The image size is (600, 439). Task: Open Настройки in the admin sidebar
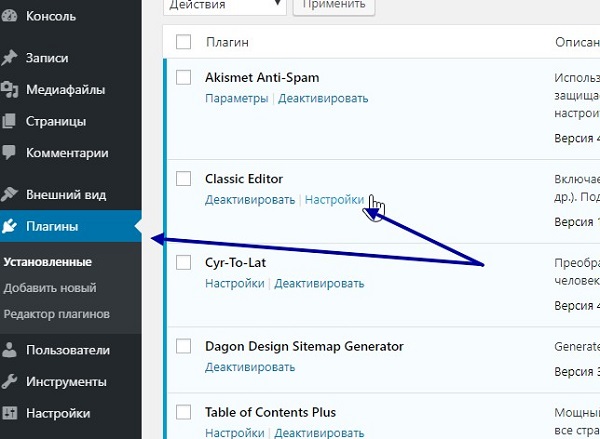58,413
